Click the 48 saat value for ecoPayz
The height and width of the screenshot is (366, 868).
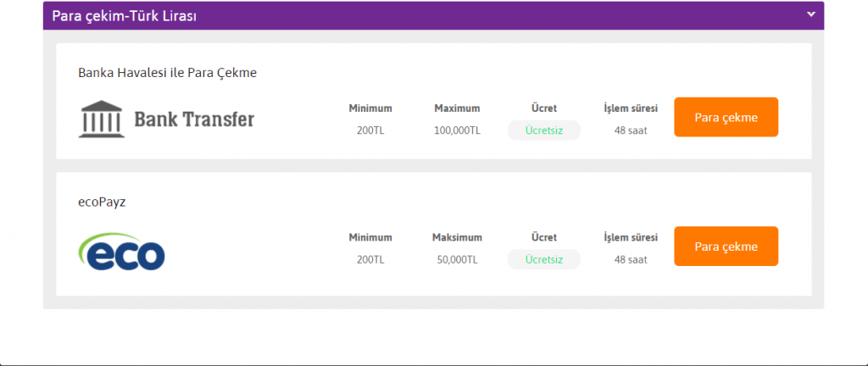(631, 259)
